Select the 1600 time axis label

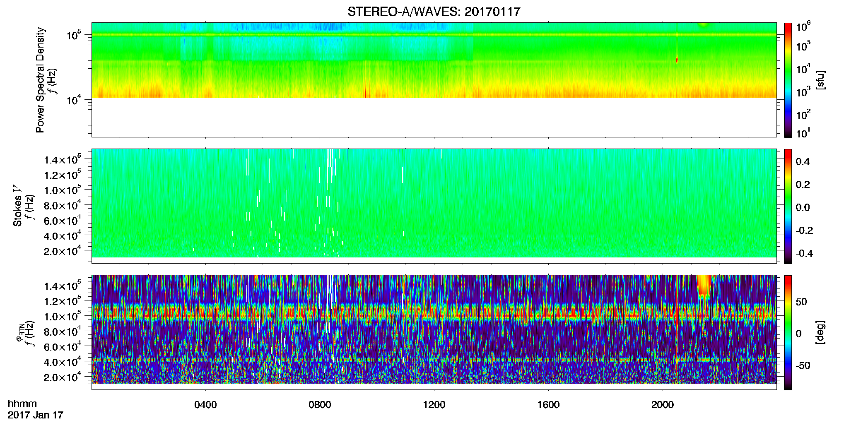click(x=548, y=405)
